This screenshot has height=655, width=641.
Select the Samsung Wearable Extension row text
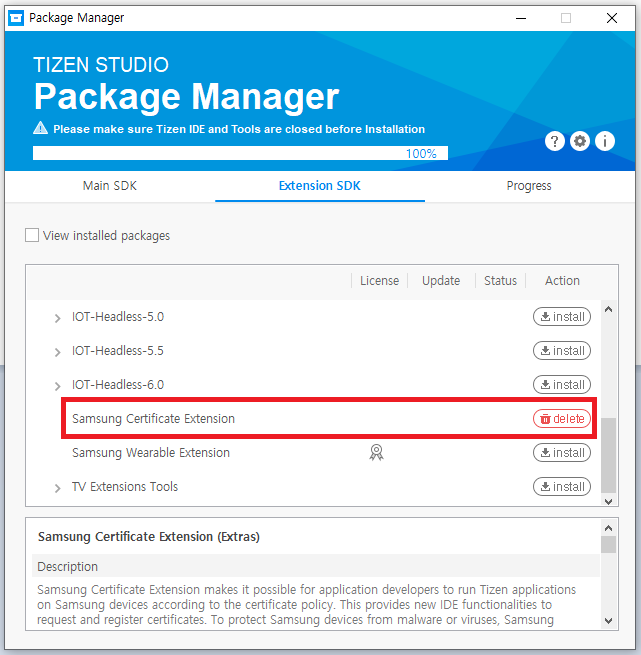coord(151,452)
